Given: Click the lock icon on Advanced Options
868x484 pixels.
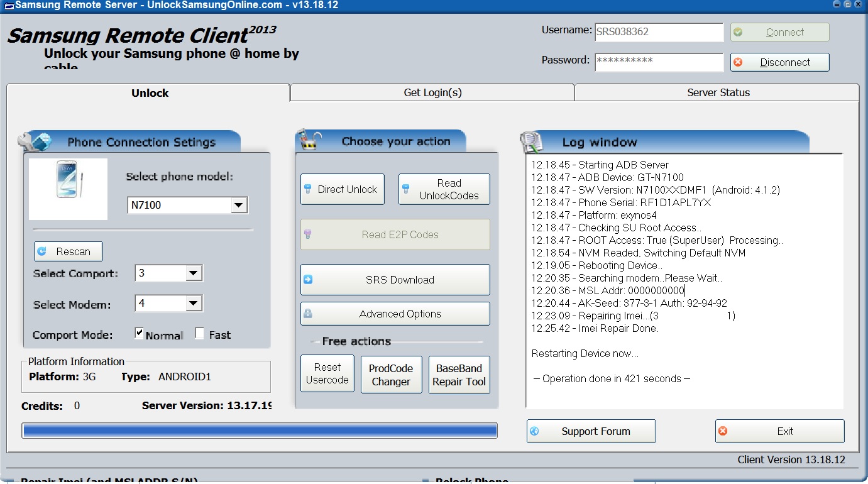Looking at the screenshot, I should coord(308,314).
